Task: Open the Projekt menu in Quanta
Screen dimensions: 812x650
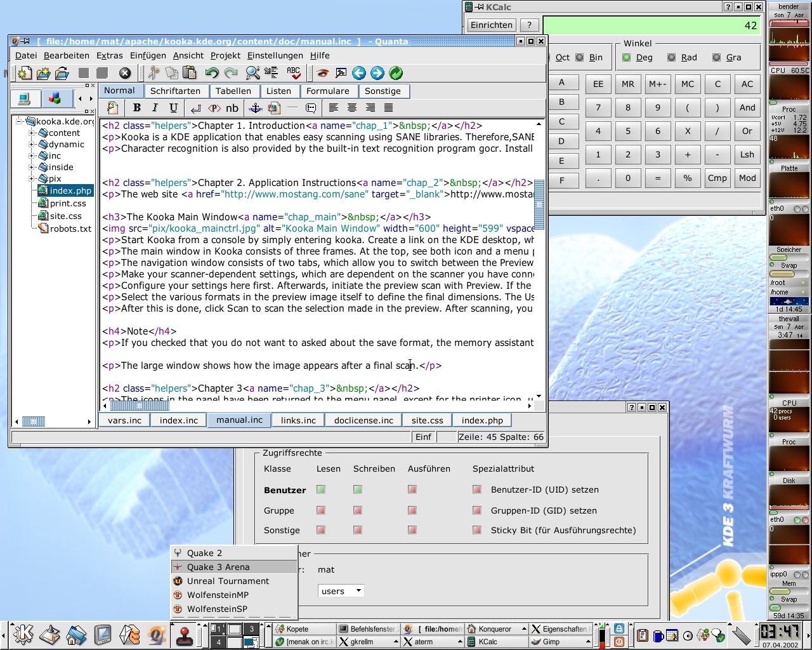Action: pyautogui.click(x=225, y=56)
